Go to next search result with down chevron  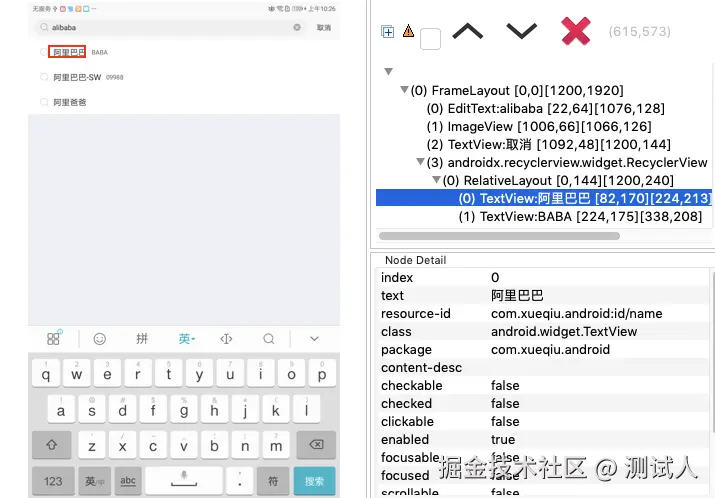pos(522,31)
